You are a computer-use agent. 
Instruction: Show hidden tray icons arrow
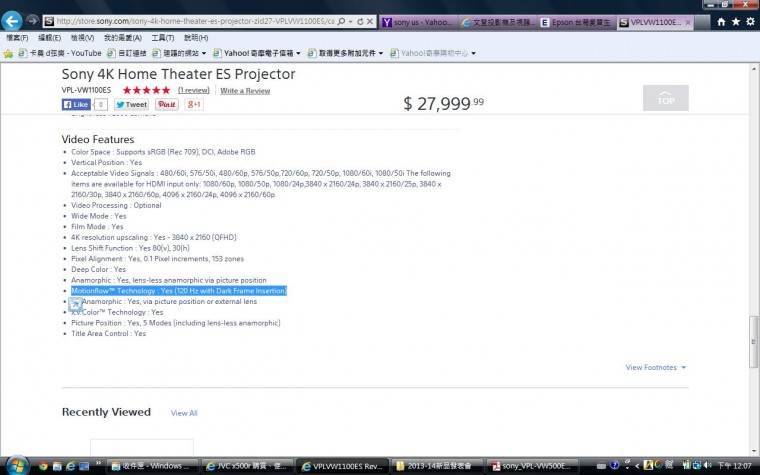pyautogui.click(x=637, y=466)
